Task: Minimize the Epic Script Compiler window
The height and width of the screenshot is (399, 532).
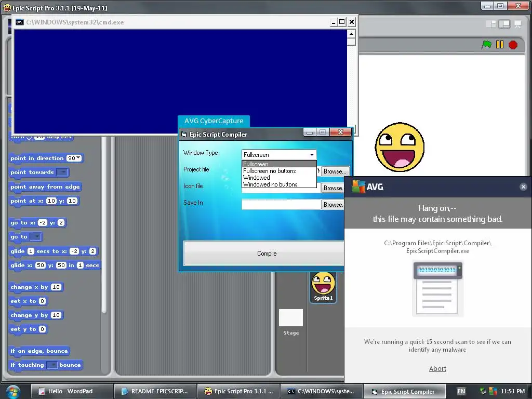Action: point(310,132)
